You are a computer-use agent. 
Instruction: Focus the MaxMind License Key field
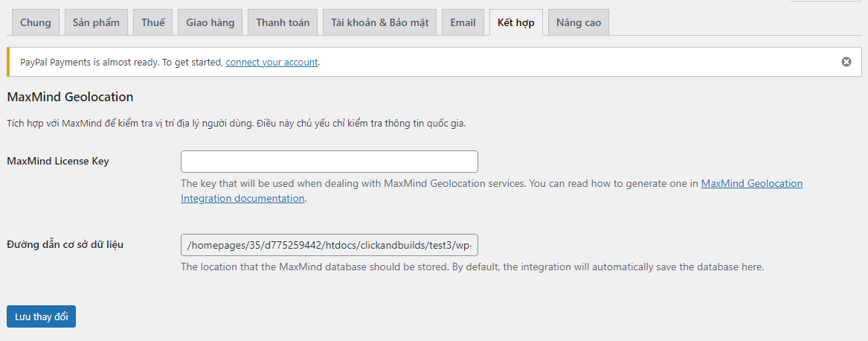tap(329, 162)
